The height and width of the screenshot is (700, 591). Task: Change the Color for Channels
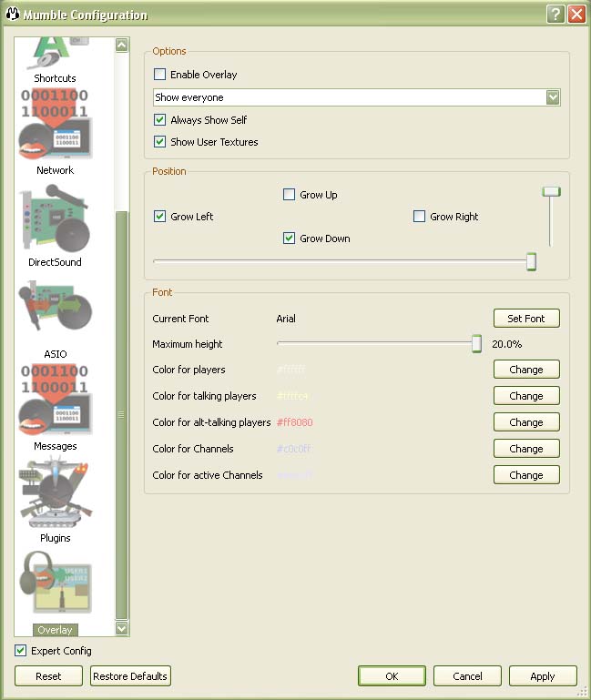coord(526,448)
